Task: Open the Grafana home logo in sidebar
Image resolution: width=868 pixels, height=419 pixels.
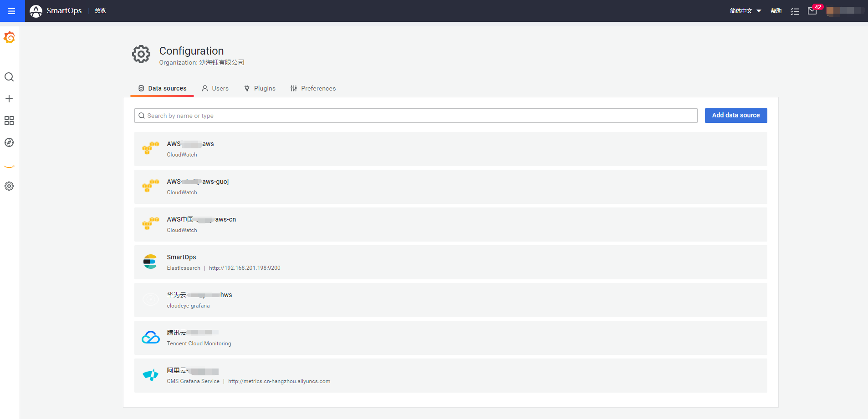Action: pos(9,38)
